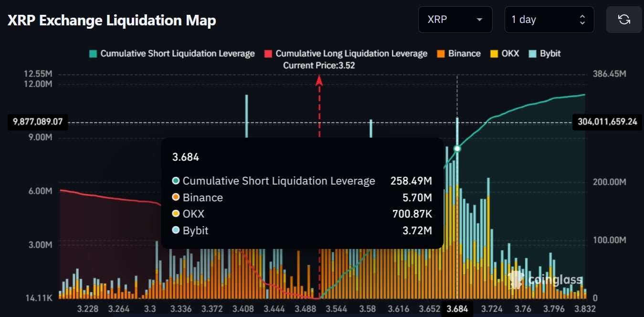Toggle Cumulative Long Liquidation Leverage legend
644x317 pixels.
point(346,54)
